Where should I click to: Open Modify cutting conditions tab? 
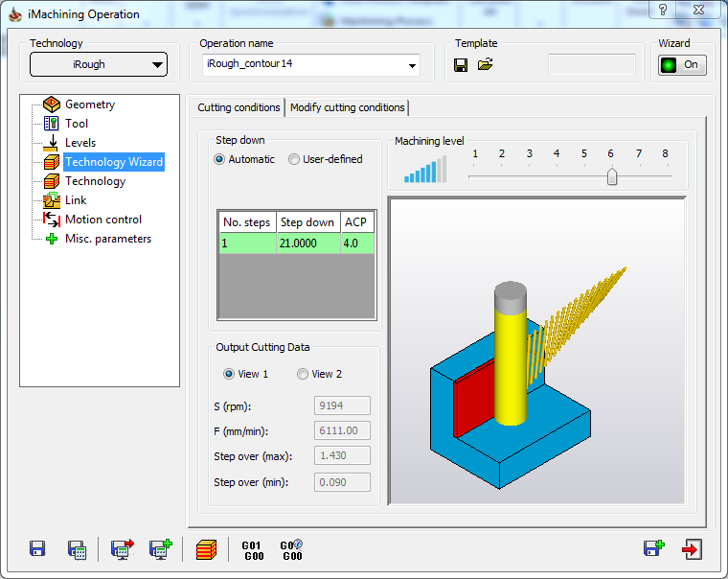point(347,107)
